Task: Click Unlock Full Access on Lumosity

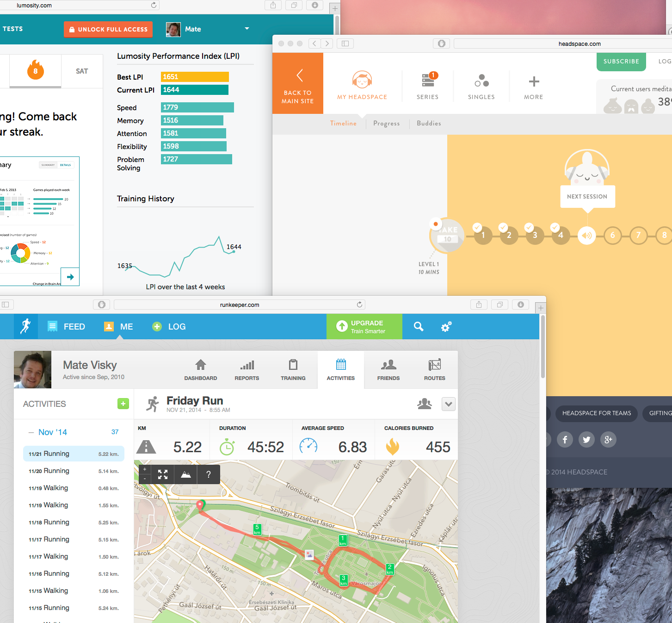Action: [x=108, y=29]
